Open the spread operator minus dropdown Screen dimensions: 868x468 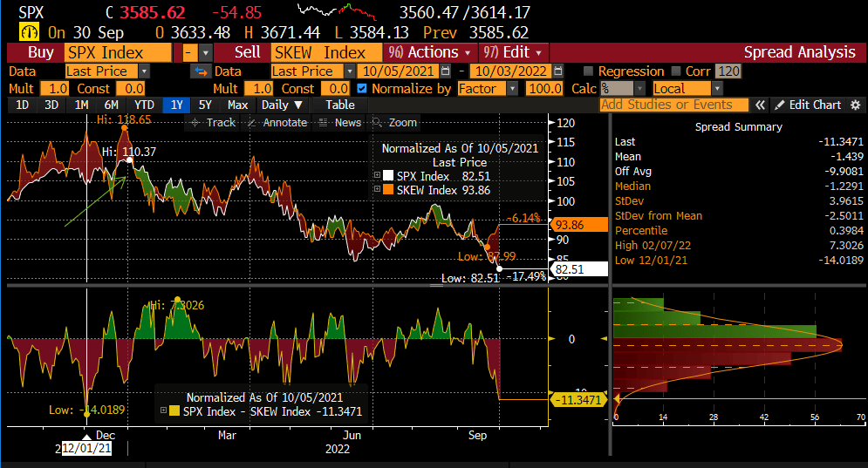[205, 53]
